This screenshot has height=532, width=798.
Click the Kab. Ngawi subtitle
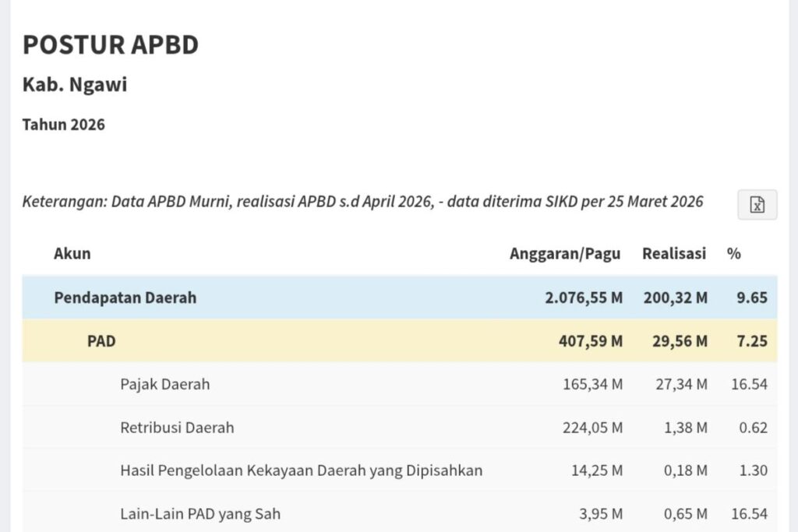click(x=75, y=84)
